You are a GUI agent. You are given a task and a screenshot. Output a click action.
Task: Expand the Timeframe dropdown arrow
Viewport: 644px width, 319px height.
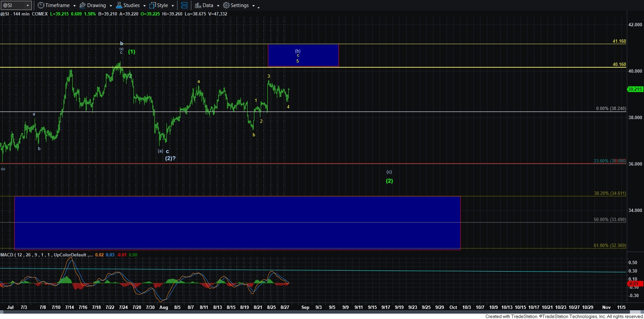(x=74, y=6)
